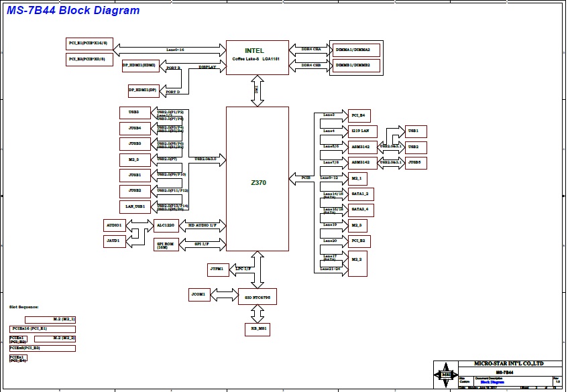Click the SPI ROM block
This screenshot has height=392, width=568.
click(165, 245)
